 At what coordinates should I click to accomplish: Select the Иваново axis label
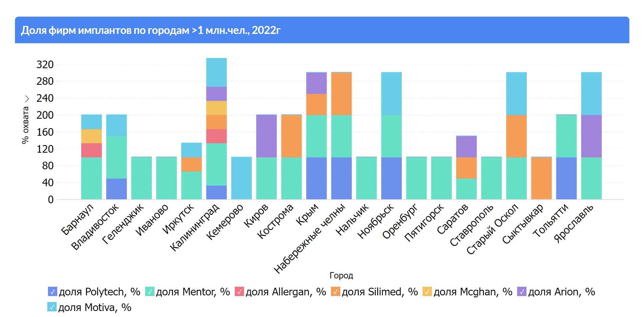[153, 220]
